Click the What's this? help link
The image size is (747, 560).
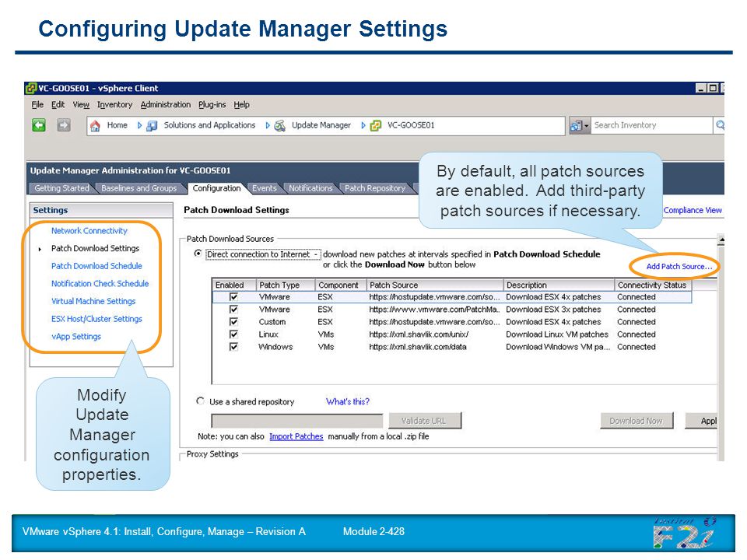(348, 401)
